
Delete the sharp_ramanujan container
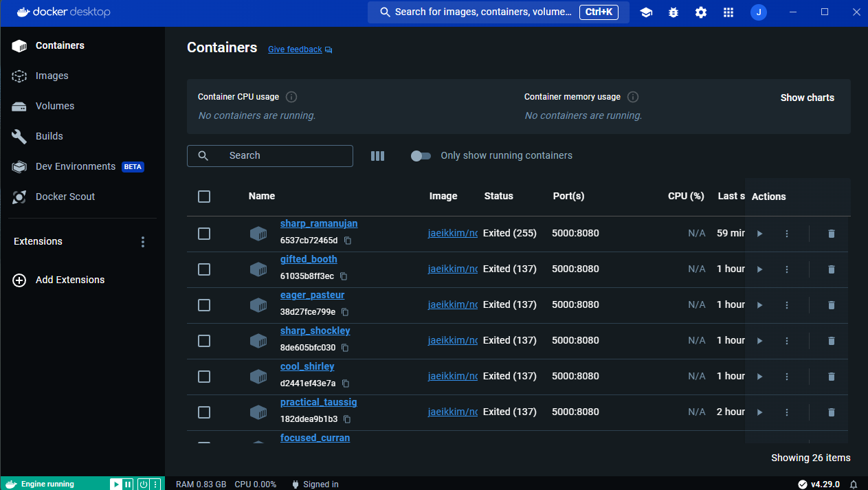coord(831,234)
